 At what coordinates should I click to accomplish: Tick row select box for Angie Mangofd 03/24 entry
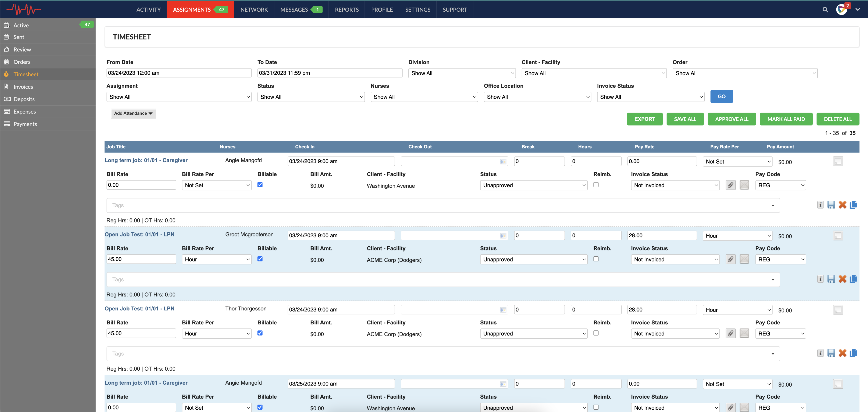838,162
